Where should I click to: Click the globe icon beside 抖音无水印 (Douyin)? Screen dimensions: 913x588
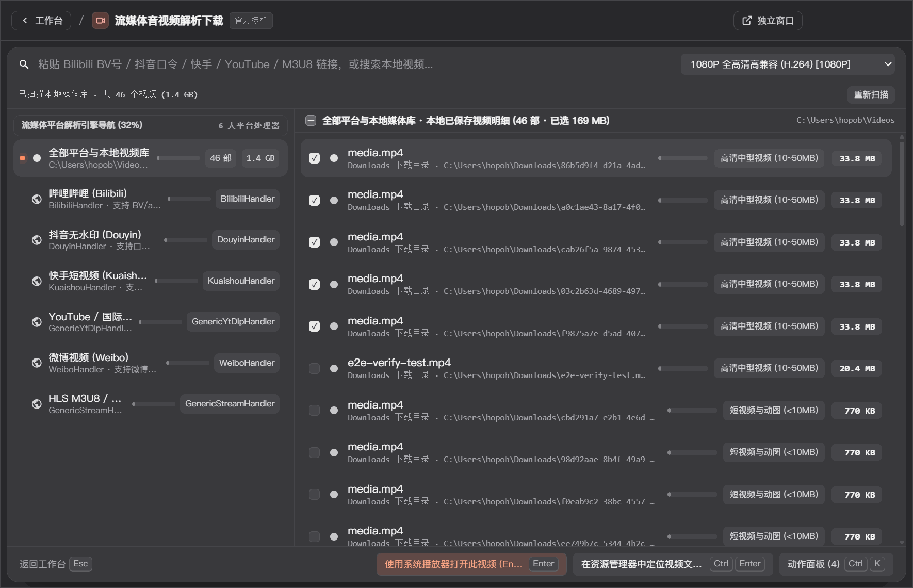[37, 240]
